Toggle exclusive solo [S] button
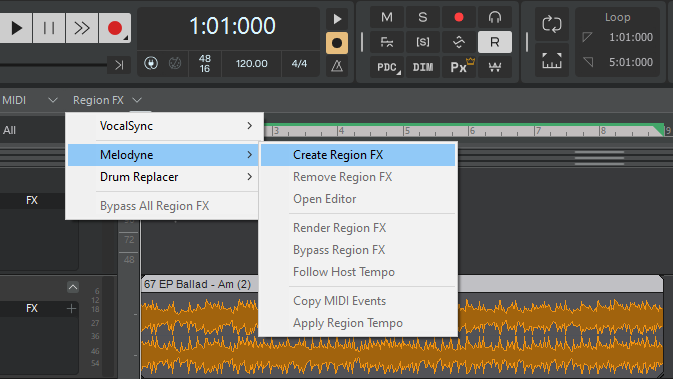673x379 pixels. click(x=423, y=42)
